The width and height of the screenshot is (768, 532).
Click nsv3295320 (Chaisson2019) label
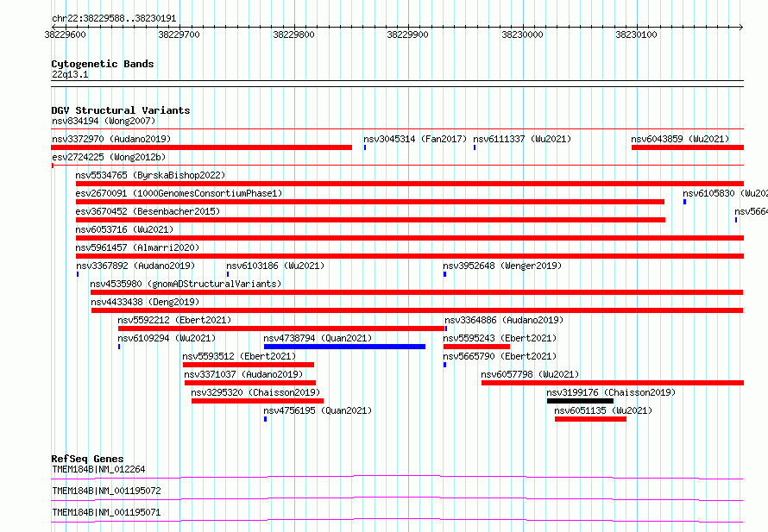click(255, 392)
